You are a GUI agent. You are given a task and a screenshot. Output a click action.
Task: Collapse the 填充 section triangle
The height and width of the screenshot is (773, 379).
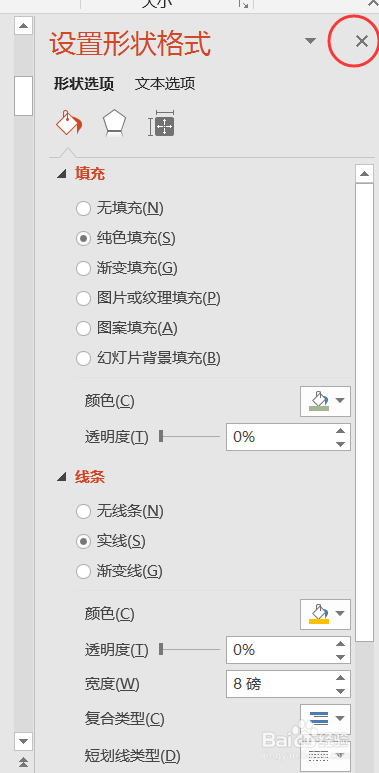(62, 174)
